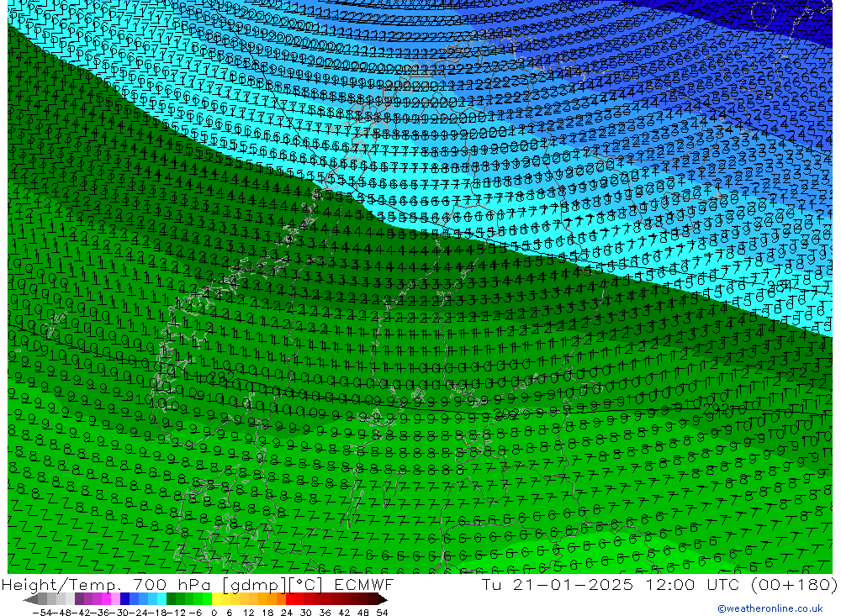Image resolution: width=841 pixels, height=616 pixels.
Task: Click the gray left arrow of color scale
Action: click(30, 599)
